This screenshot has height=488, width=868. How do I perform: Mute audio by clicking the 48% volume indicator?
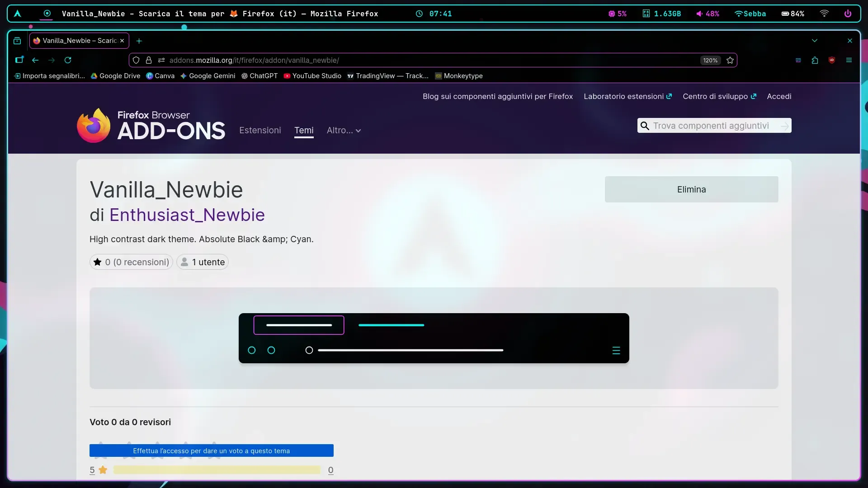point(708,14)
